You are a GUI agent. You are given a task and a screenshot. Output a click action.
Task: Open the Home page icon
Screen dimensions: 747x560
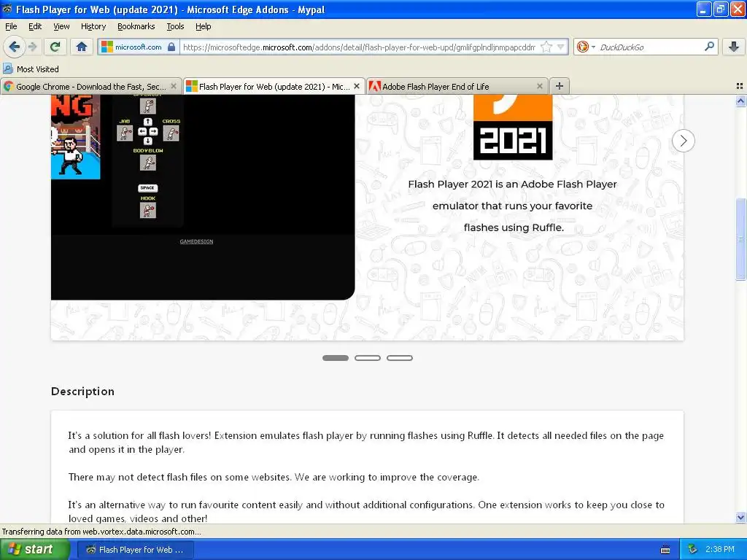coord(82,47)
